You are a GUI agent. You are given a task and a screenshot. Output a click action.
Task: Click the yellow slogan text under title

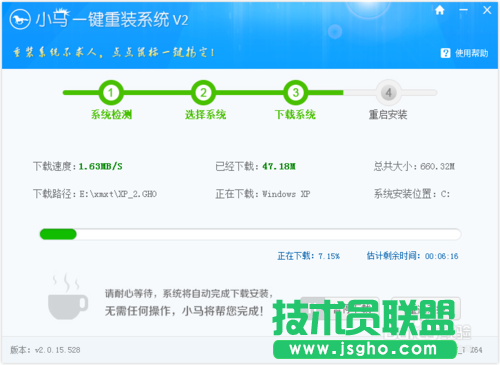(114, 52)
